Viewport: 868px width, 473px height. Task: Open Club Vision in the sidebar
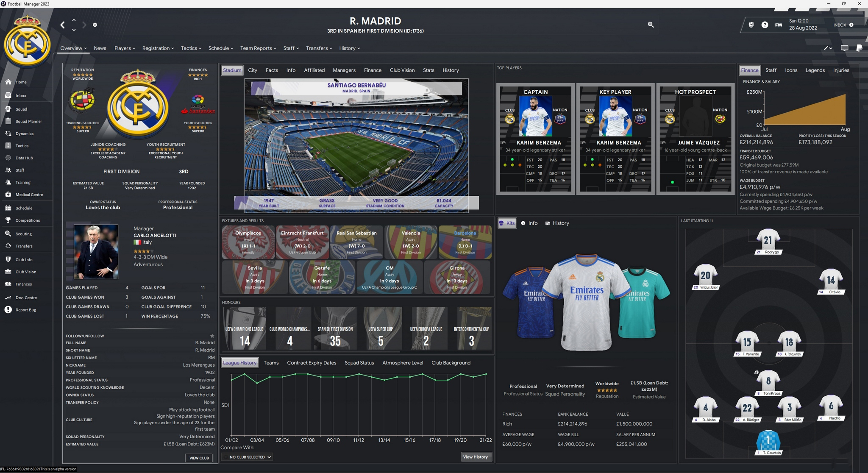[x=26, y=272]
